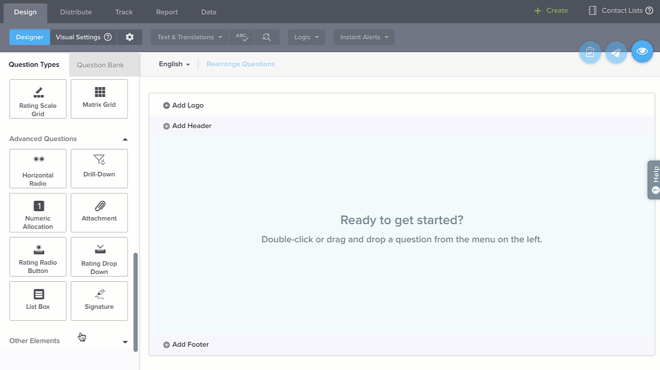Select the Question Types tab
Screen dimensions: 660x370
click(34, 64)
